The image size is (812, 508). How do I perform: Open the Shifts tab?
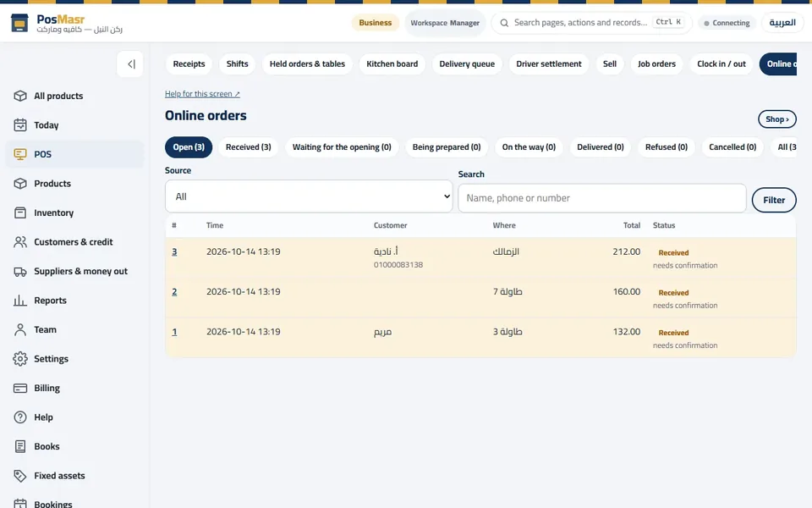coord(237,64)
